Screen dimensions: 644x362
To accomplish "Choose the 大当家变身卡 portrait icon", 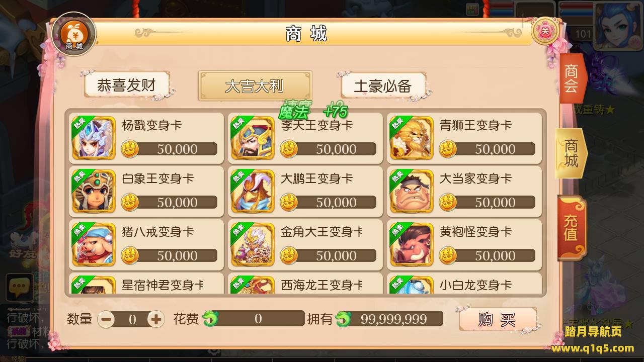I will pyautogui.click(x=412, y=191).
